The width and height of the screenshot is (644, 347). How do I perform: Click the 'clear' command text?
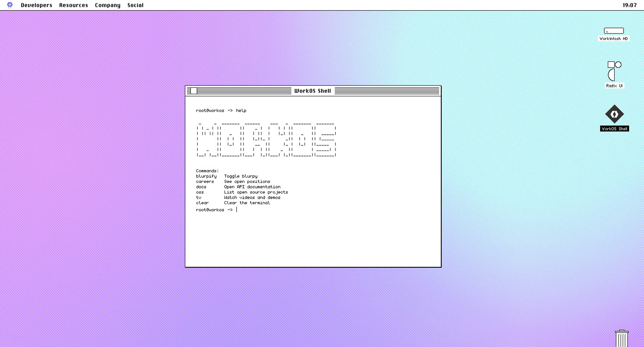202,203
